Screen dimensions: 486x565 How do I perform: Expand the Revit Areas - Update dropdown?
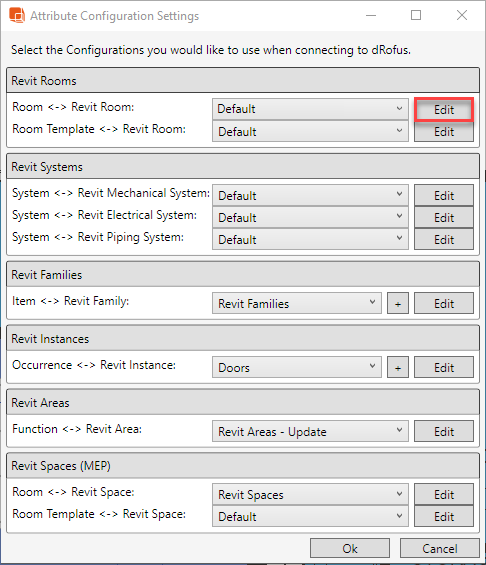(x=310, y=431)
